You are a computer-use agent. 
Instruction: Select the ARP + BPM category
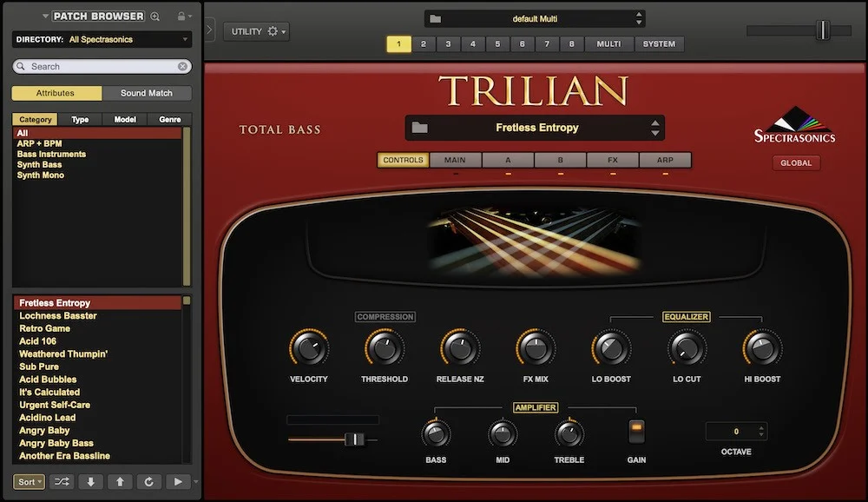point(97,143)
